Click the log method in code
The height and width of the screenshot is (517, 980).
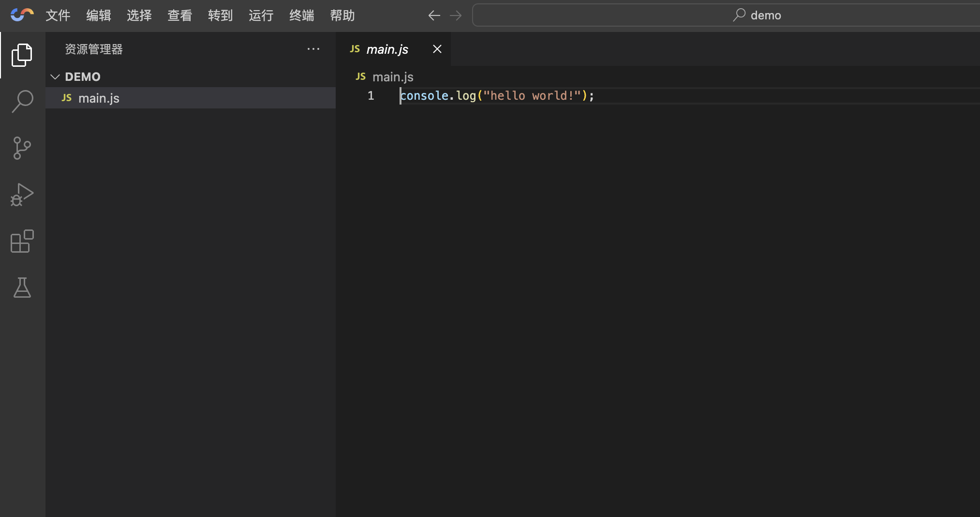(x=466, y=95)
